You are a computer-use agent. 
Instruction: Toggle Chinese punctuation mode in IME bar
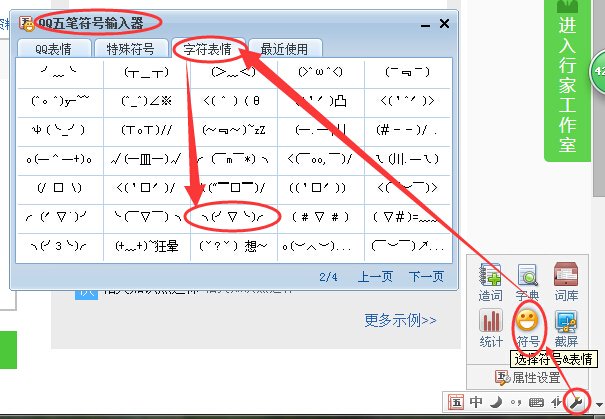516,403
